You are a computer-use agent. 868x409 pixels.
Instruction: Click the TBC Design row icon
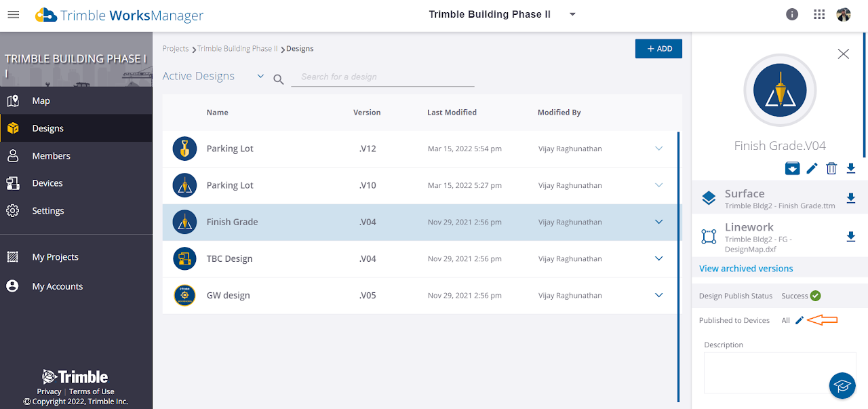[184, 258]
